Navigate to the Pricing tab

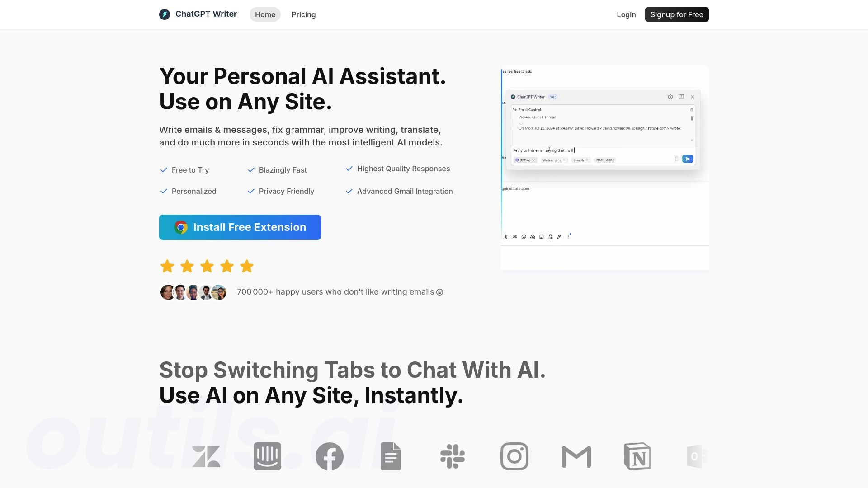point(303,14)
